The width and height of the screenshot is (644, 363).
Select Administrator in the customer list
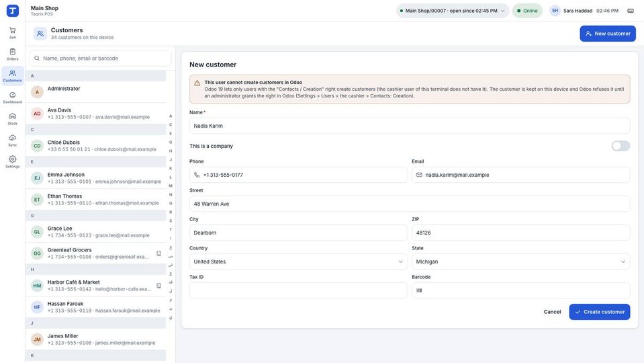(x=96, y=91)
